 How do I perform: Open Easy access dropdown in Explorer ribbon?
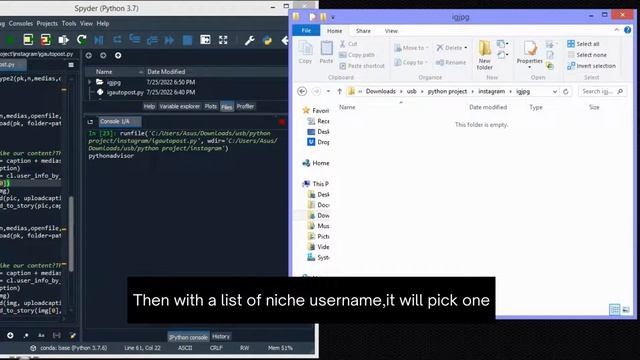502,54
